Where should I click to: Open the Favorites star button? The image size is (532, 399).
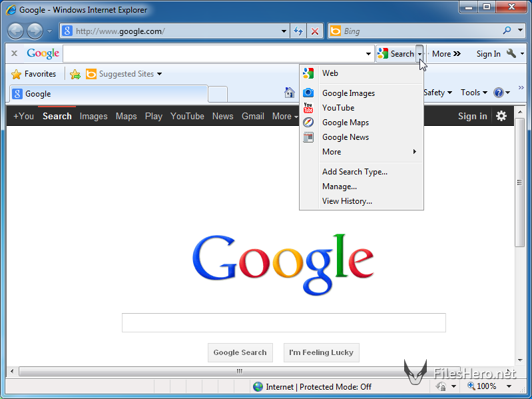[x=33, y=74]
